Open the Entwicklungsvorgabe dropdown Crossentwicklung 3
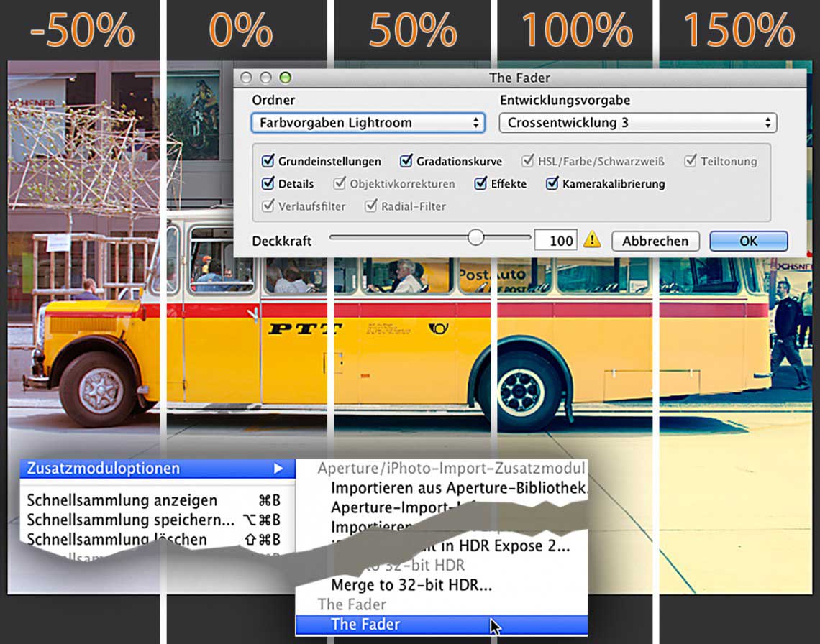Image resolution: width=820 pixels, height=644 pixels. click(x=638, y=123)
